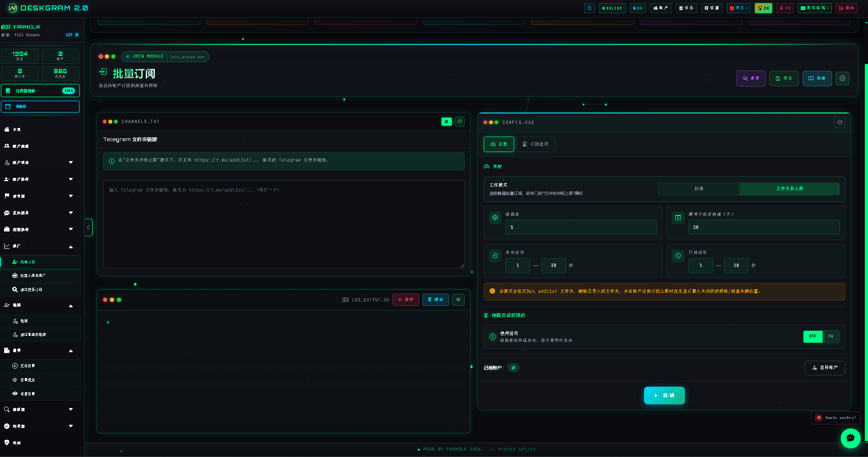Open 设置 in the top bar
The image size is (868, 457).
tap(712, 8)
